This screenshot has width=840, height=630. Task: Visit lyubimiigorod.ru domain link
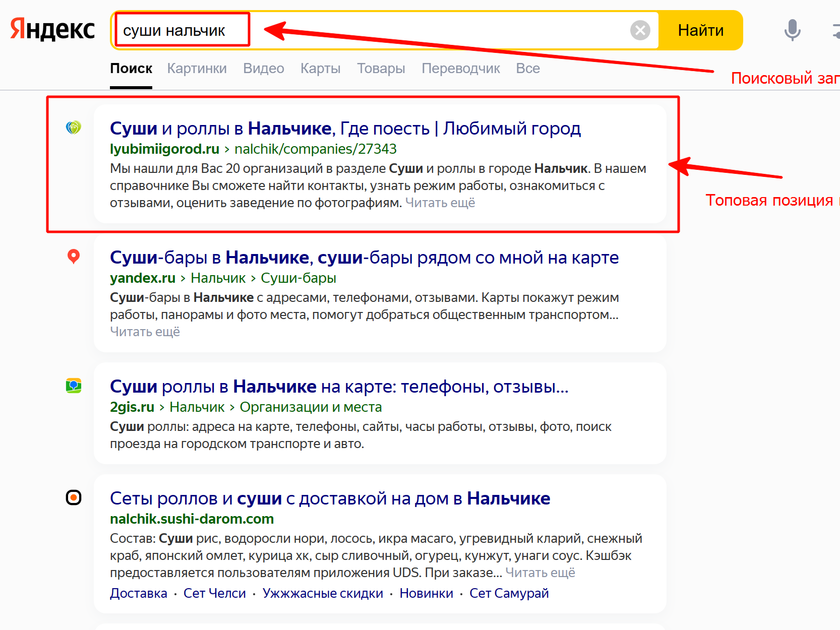(x=164, y=149)
